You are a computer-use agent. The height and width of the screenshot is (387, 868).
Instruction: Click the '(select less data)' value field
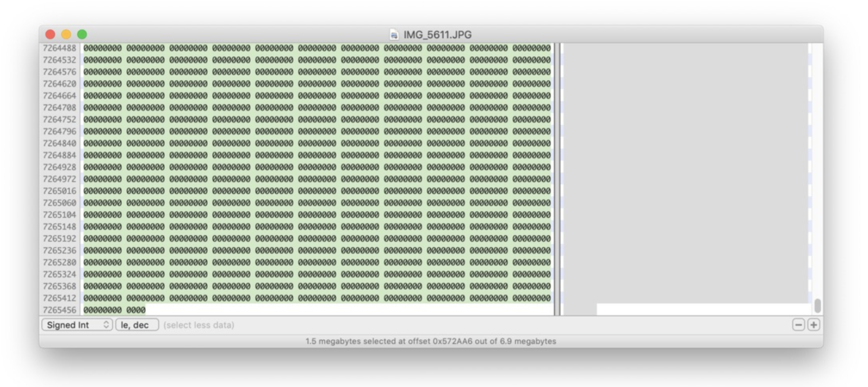199,325
